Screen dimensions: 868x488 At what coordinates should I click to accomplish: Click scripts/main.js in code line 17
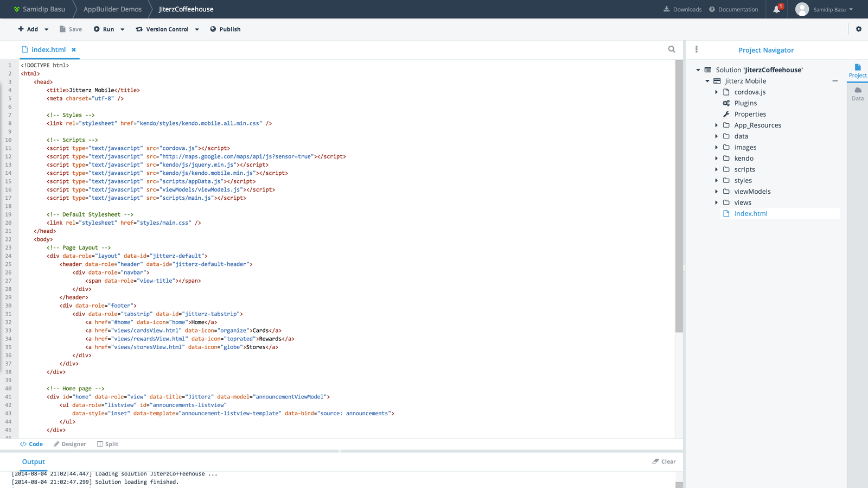187,198
